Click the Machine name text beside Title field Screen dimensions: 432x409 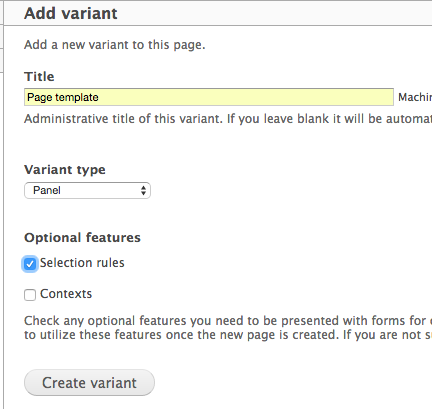click(415, 97)
